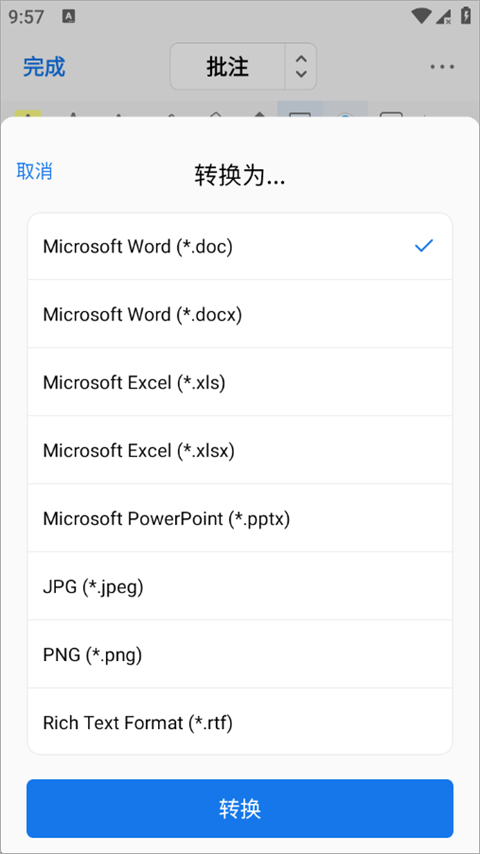Image resolution: width=480 pixels, height=854 pixels.
Task: Open the three-dot more options menu
Action: [x=442, y=67]
